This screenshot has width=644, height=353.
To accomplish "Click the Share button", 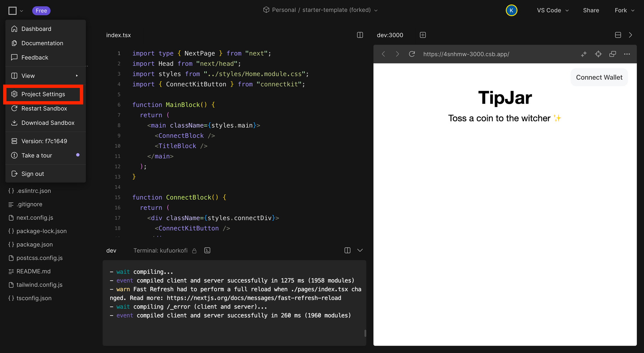I will [x=591, y=10].
